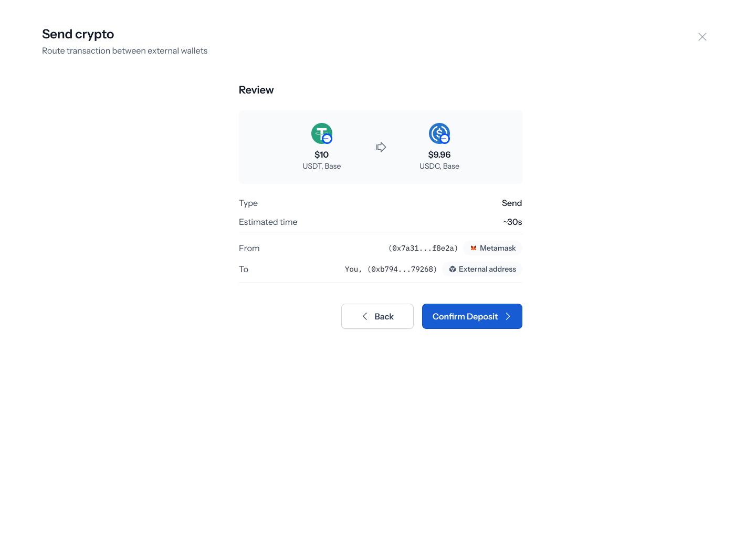Click the $10 amount
756x538 pixels.
tap(322, 154)
